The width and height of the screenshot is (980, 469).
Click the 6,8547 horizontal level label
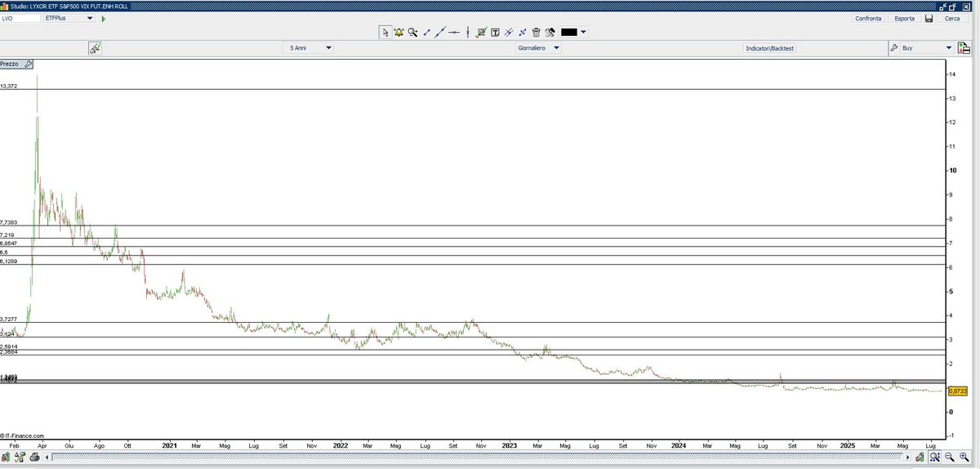coord(9,243)
